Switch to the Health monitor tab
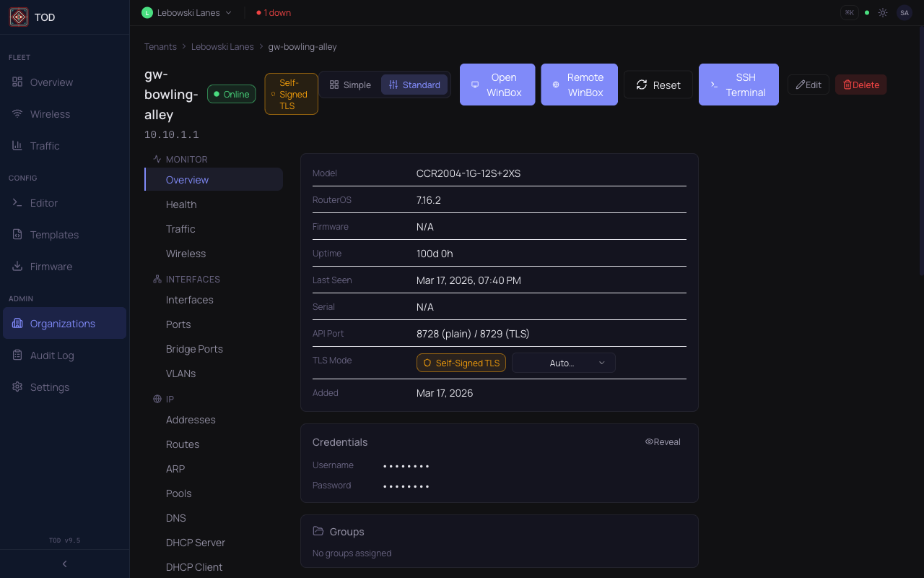 (x=181, y=204)
